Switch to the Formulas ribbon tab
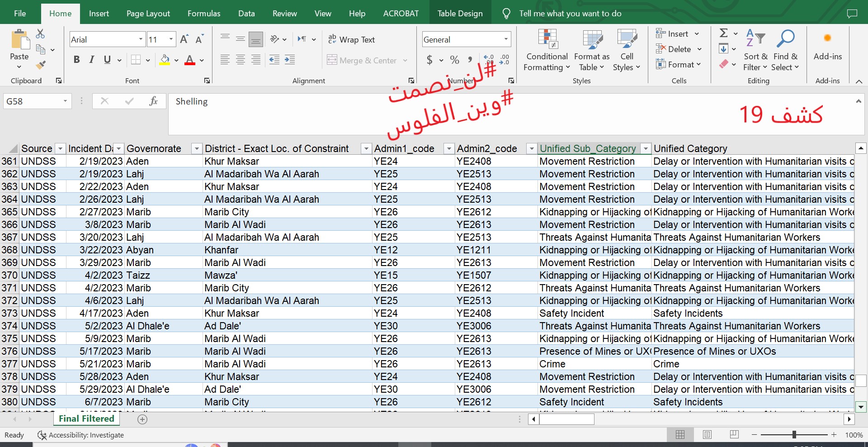This screenshot has height=447, width=868. point(204,14)
